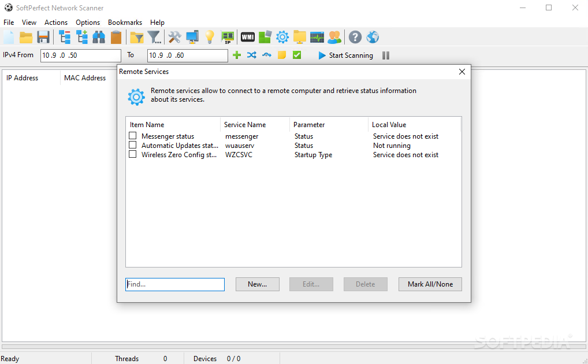Open a file with the yellow folder icon
Screen dimensions: 588x364
[x=26, y=37]
